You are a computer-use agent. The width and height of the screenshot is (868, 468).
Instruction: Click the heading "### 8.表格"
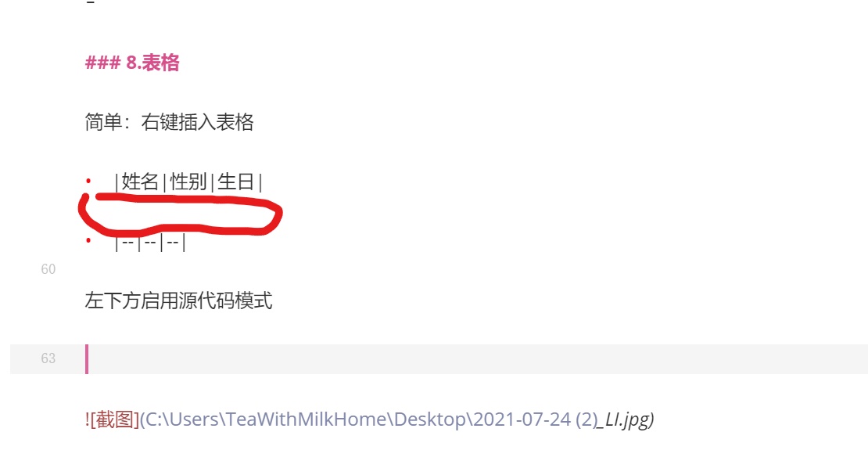point(132,63)
